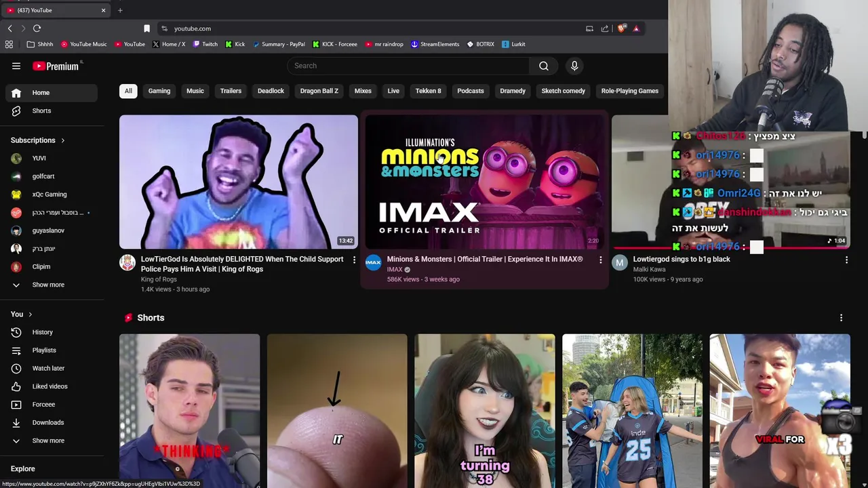Image resolution: width=868 pixels, height=488 pixels.
Task: Open Playlists in the sidebar
Action: pos(52,350)
